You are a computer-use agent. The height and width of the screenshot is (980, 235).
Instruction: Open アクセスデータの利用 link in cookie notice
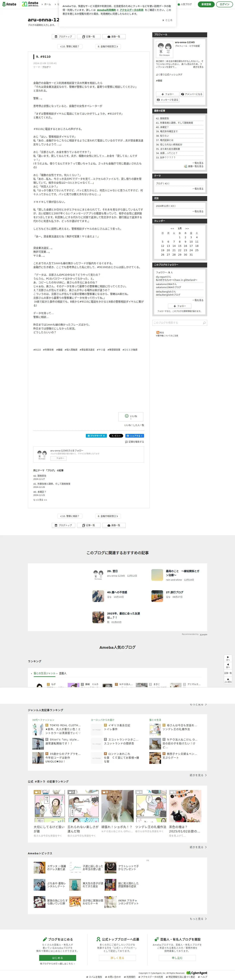pyautogui.click(x=131, y=10)
